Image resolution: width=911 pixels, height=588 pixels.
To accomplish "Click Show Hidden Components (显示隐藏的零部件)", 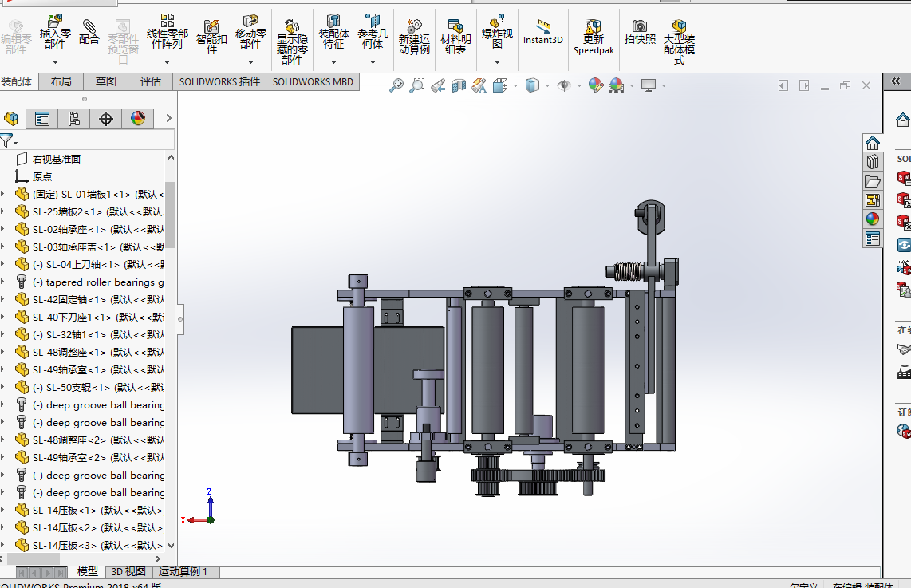I will point(292,41).
